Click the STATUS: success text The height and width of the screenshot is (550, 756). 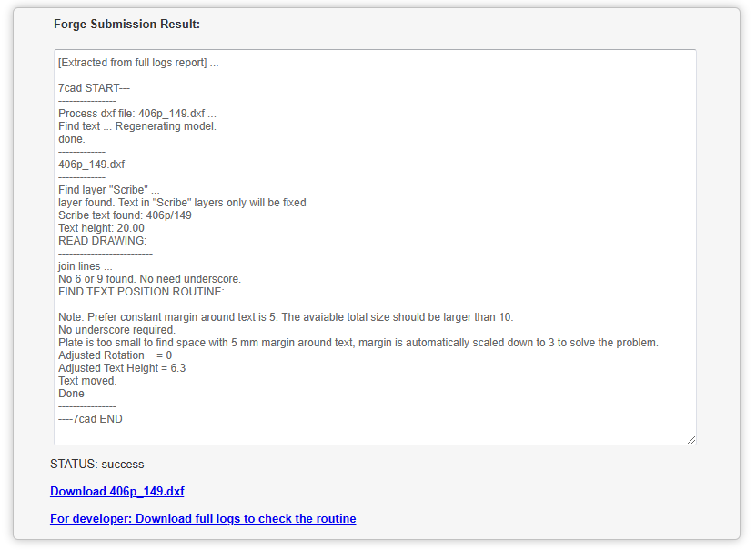pyautogui.click(x=96, y=464)
